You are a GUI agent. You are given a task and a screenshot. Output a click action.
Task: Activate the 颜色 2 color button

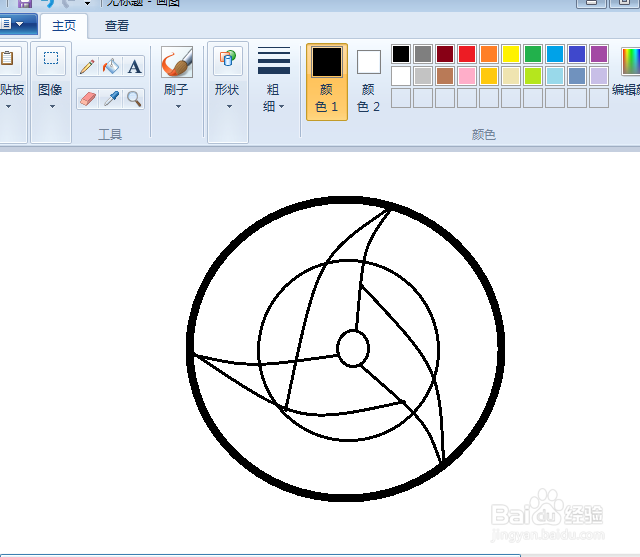tap(369, 82)
